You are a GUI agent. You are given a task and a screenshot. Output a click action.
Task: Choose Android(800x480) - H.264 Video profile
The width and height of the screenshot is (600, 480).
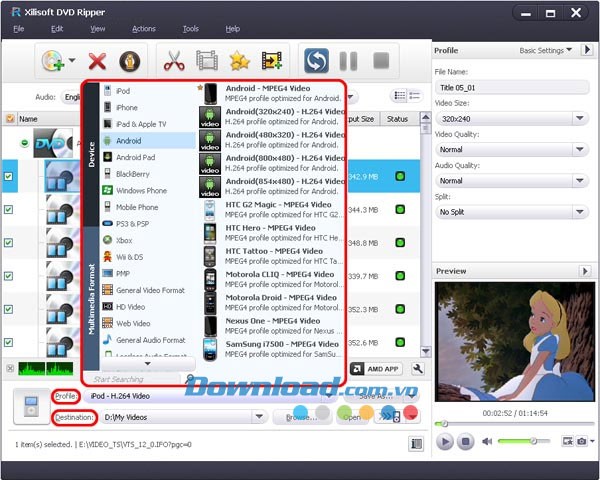(272, 163)
